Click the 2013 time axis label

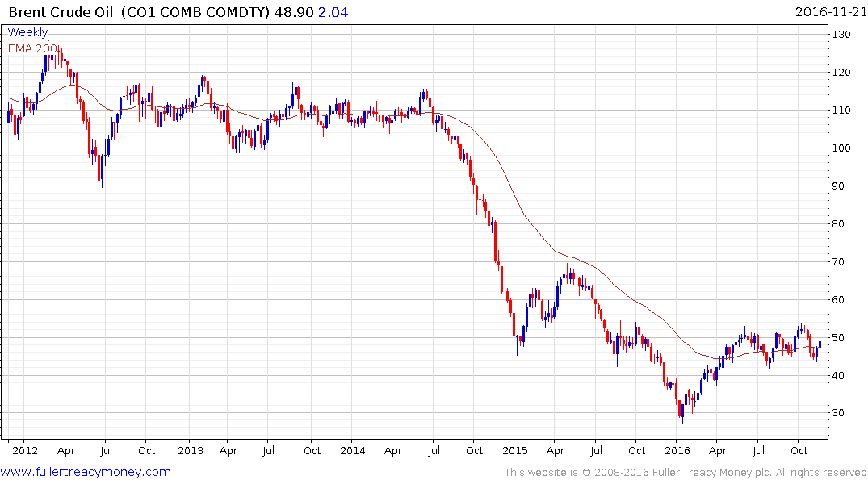tap(191, 450)
